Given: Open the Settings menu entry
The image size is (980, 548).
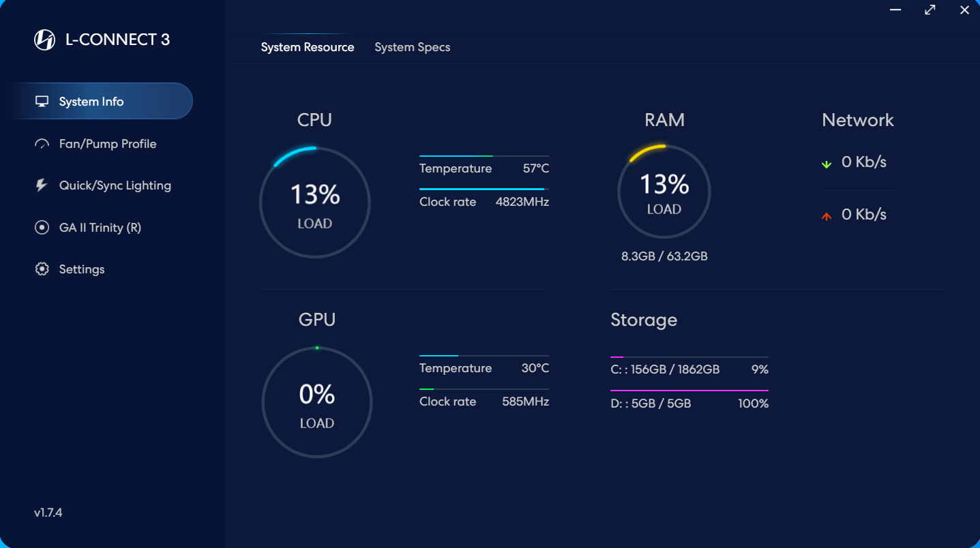Looking at the screenshot, I should click(x=82, y=269).
